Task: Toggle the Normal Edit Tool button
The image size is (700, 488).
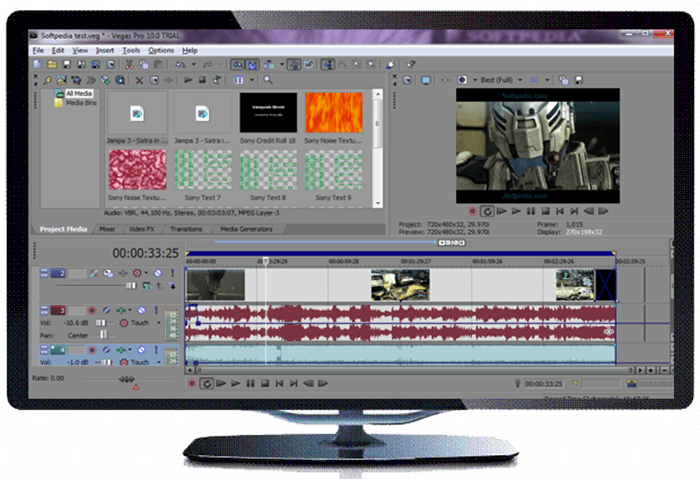Action: click(x=327, y=65)
